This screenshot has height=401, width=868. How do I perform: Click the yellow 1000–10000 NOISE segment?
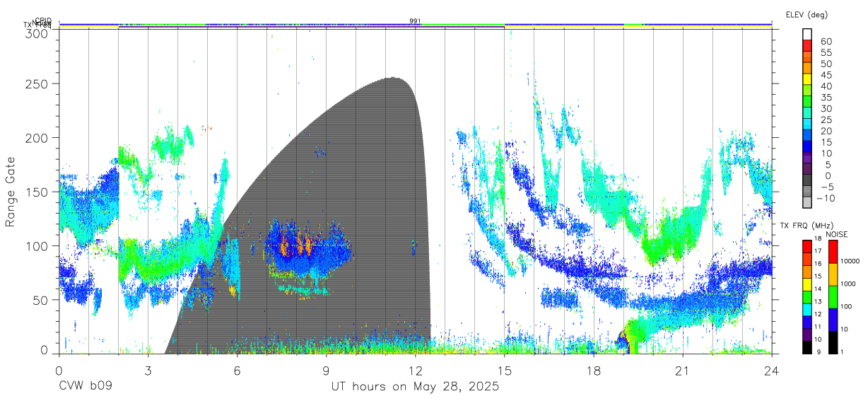(832, 274)
